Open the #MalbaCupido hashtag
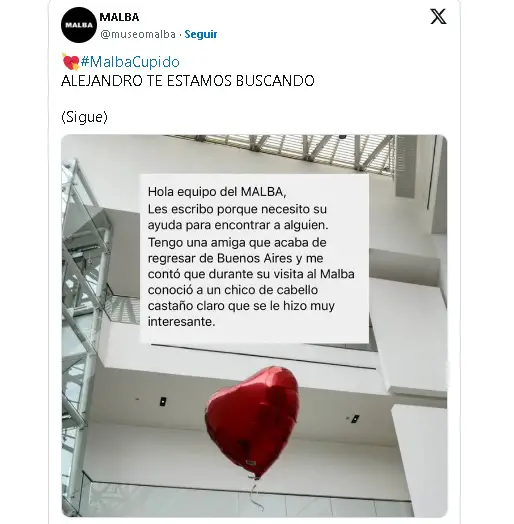Image resolution: width=514 pixels, height=524 pixels. click(x=130, y=62)
